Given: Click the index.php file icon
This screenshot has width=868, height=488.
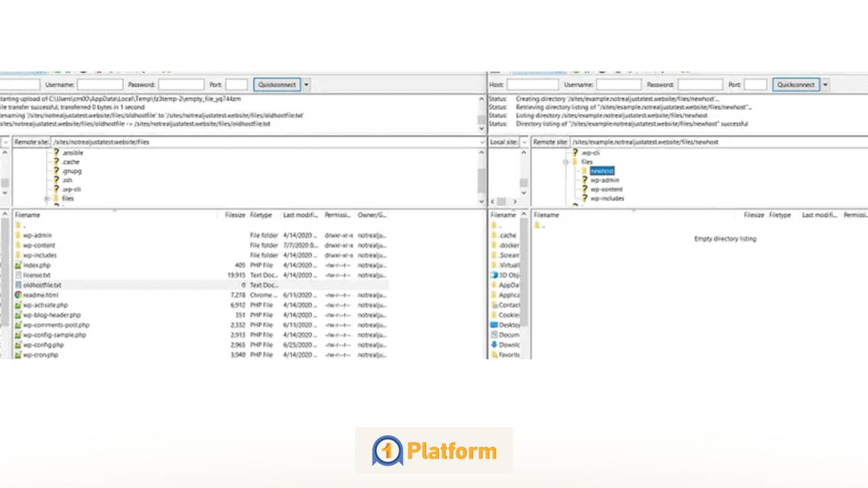Looking at the screenshot, I should point(18,265).
